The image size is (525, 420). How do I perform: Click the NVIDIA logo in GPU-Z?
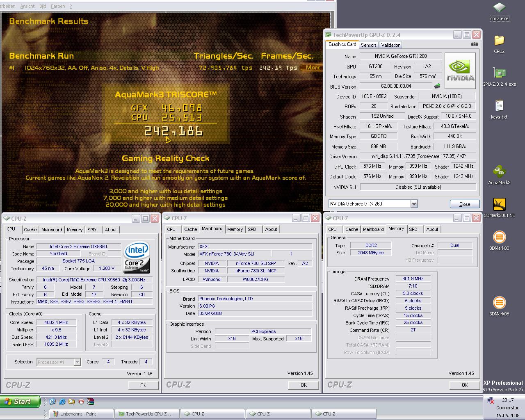point(460,70)
